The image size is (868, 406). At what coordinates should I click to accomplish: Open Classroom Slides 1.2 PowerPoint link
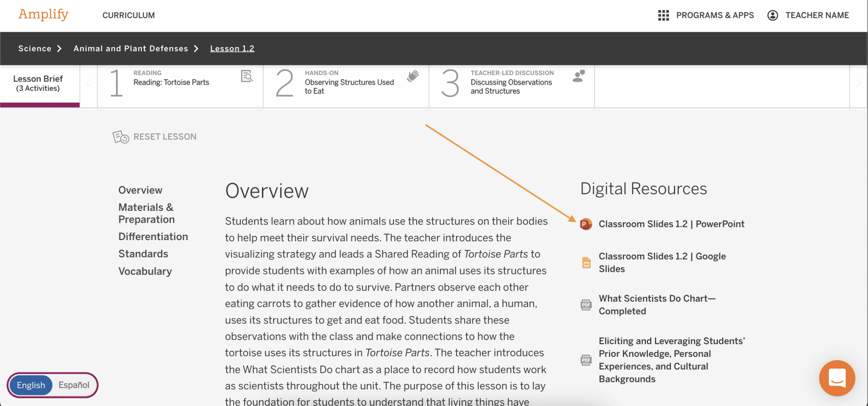coord(671,224)
